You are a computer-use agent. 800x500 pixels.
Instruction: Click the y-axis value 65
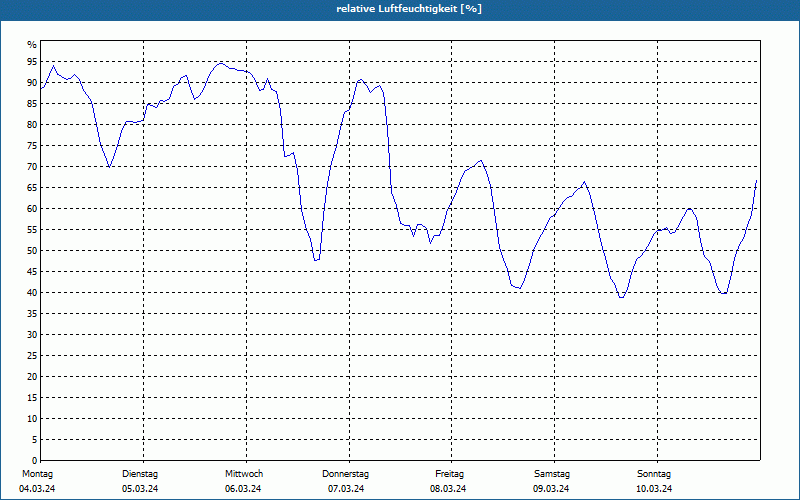pyautogui.click(x=32, y=188)
